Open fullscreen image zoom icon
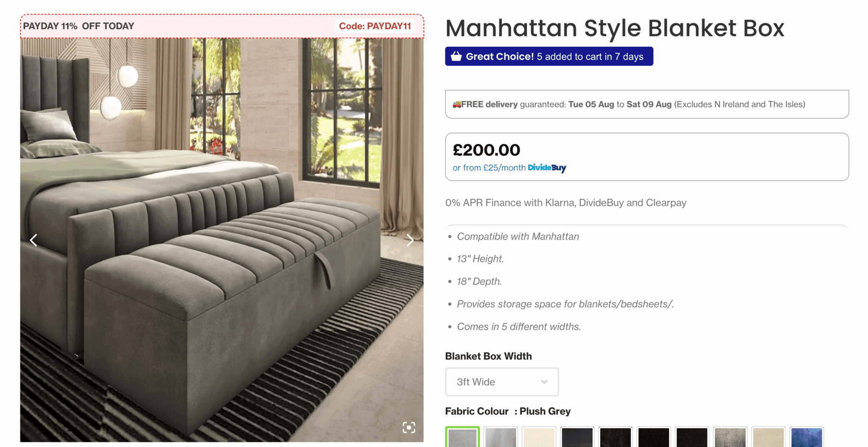 point(409,427)
